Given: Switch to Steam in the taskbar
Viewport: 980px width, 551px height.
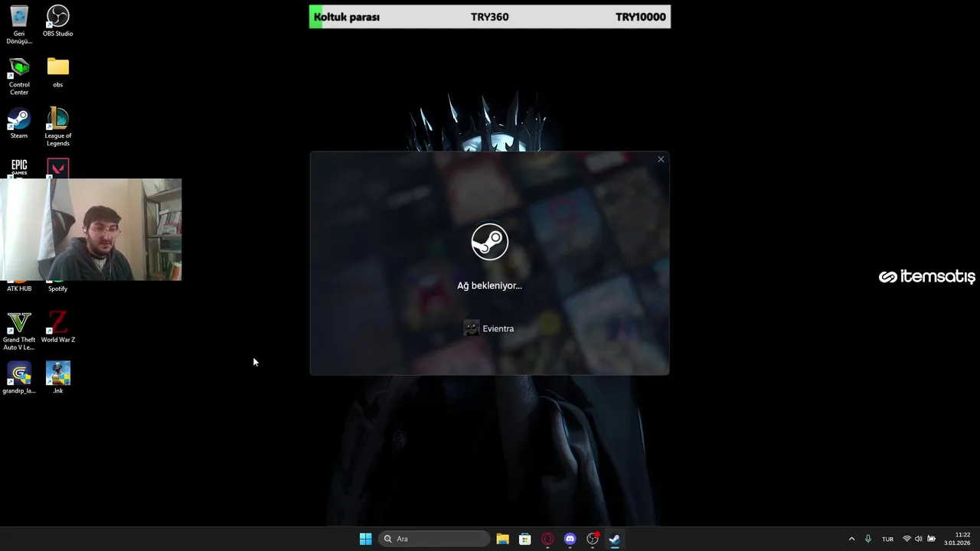Looking at the screenshot, I should pyautogui.click(x=615, y=539).
